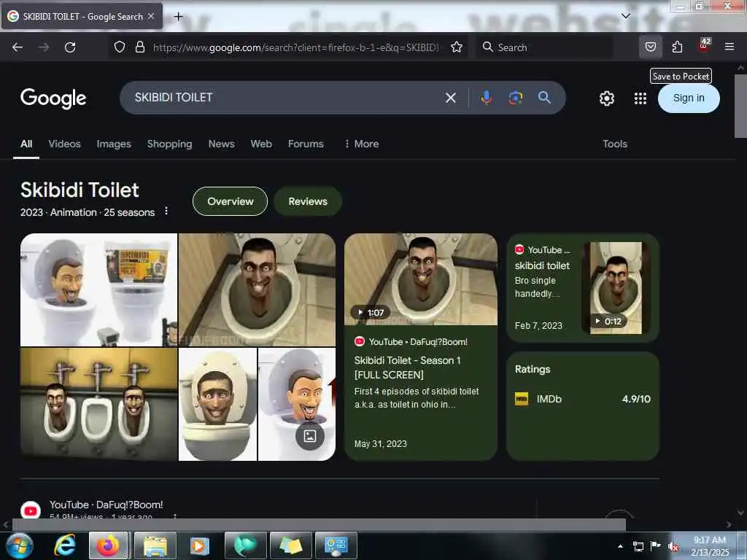
Task: Open the search Tools options
Action: point(614,144)
